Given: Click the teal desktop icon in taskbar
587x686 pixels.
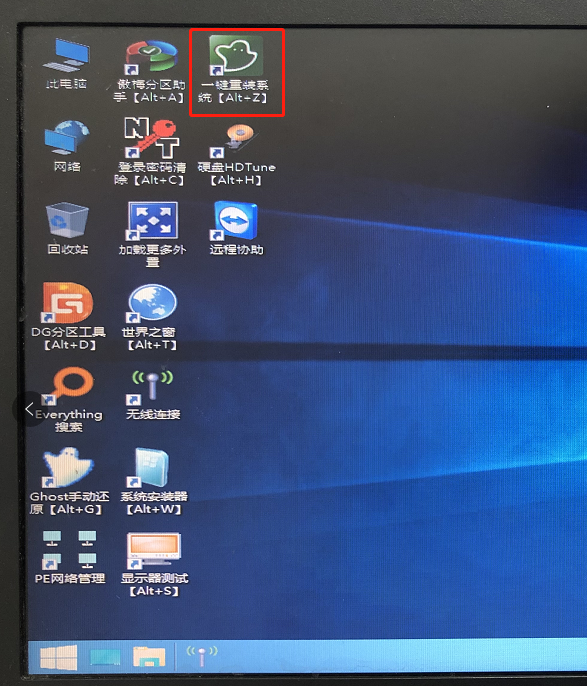Looking at the screenshot, I should click(105, 658).
